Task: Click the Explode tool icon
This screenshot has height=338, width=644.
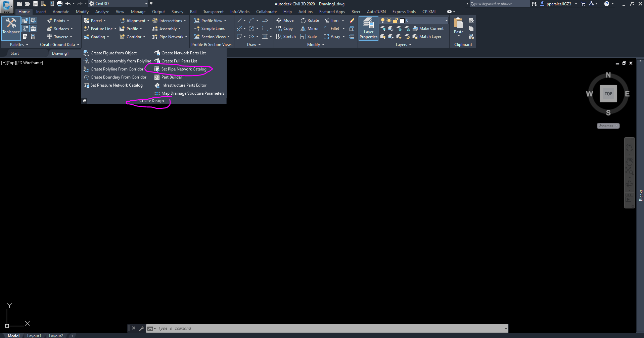Action: [352, 29]
